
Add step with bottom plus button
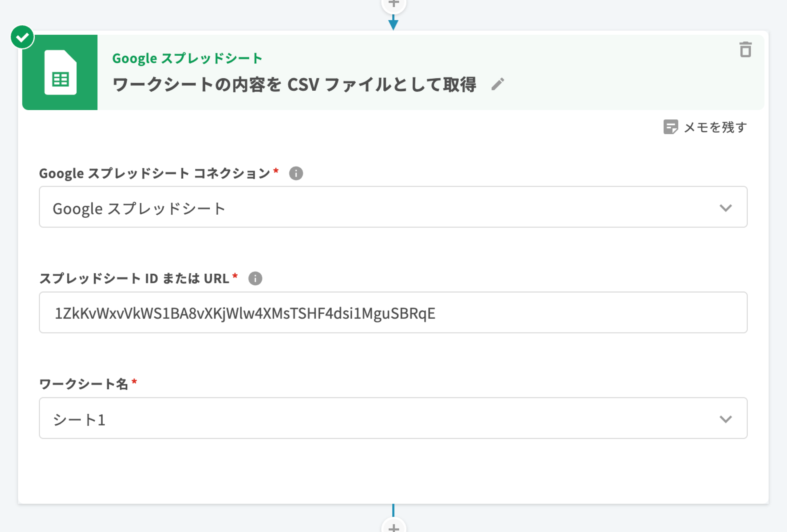pyautogui.click(x=393, y=527)
